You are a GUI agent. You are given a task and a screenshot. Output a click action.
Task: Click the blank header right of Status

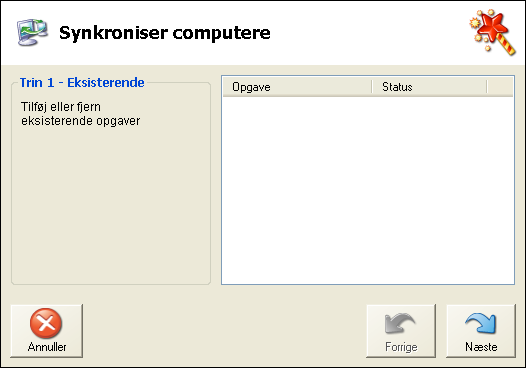click(x=500, y=87)
